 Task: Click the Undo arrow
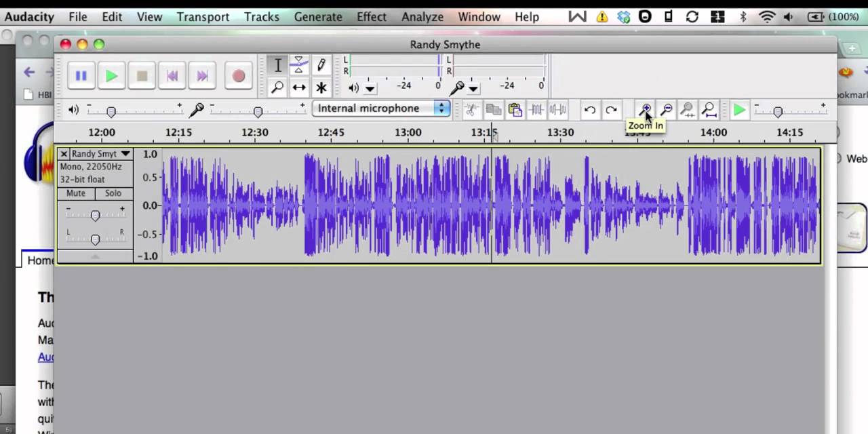click(x=590, y=109)
